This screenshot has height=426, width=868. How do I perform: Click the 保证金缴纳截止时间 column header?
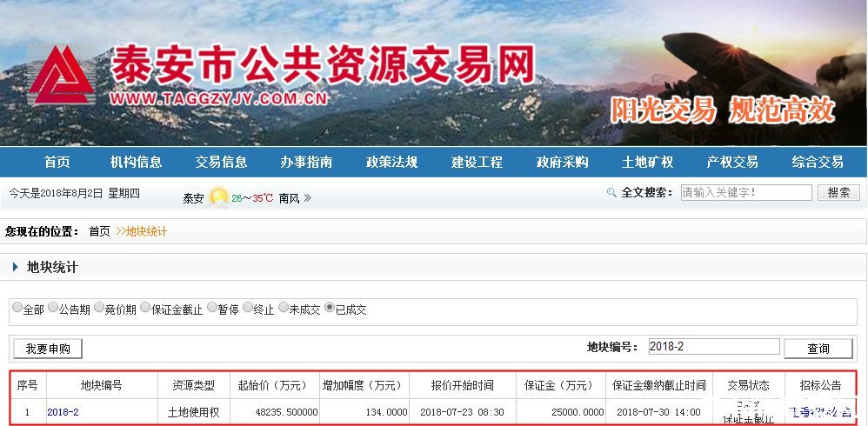[658, 385]
